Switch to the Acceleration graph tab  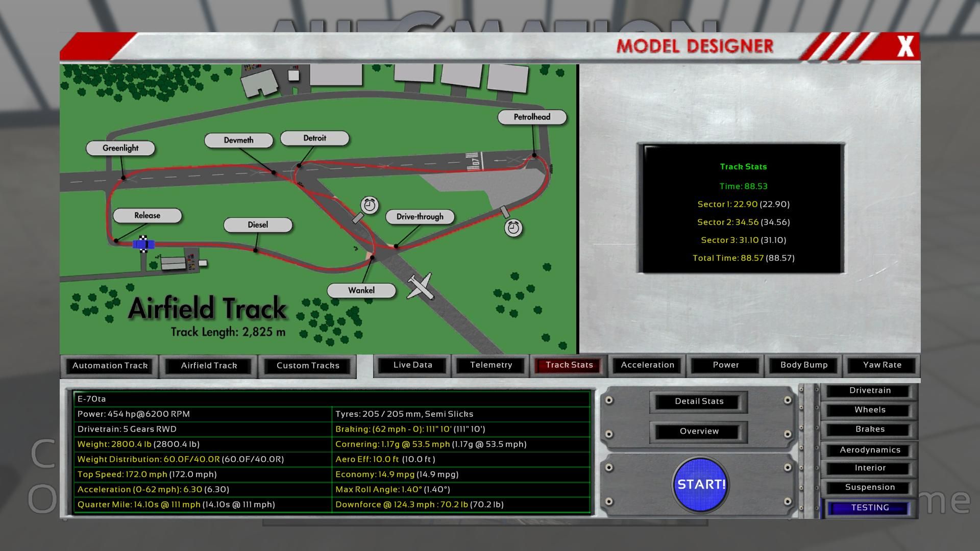point(647,365)
